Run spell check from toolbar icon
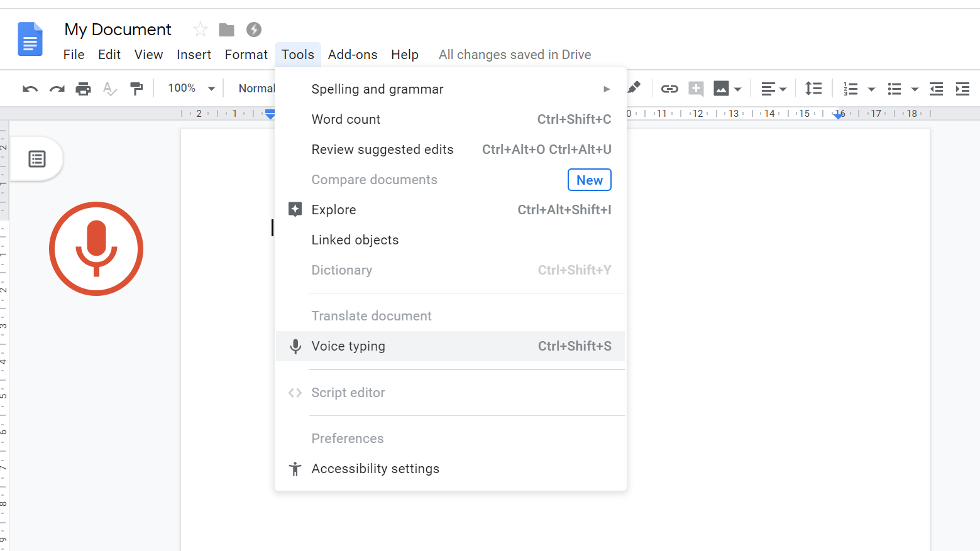Viewport: 980px width, 551px height. click(109, 89)
